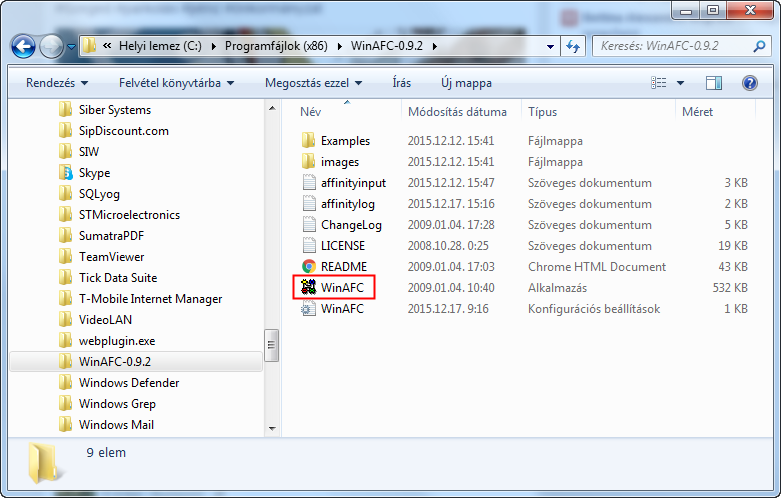Click navigation pane scrollbar up arrow

[272, 108]
